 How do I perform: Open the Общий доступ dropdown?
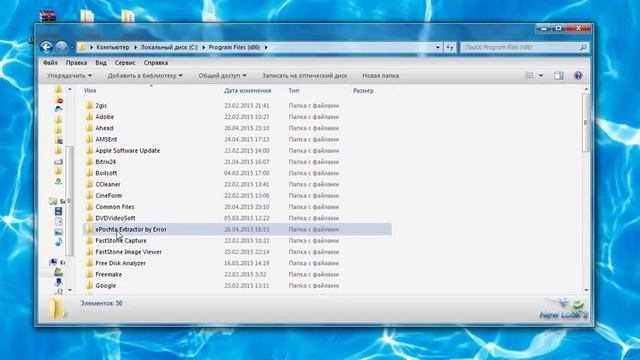pyautogui.click(x=222, y=76)
